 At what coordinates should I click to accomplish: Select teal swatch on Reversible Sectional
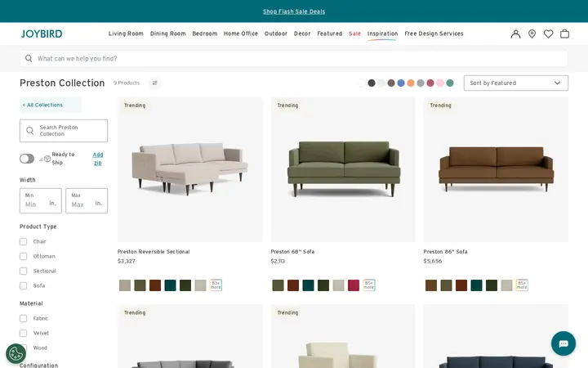click(170, 285)
